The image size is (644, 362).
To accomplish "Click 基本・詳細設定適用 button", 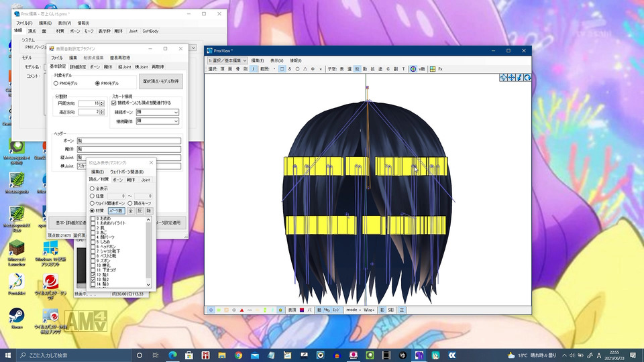I will click(x=68, y=223).
